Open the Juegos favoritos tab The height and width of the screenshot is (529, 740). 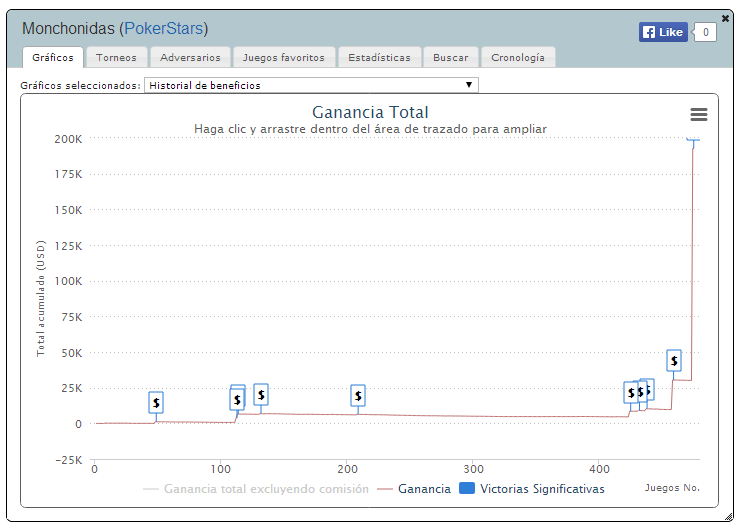(284, 58)
